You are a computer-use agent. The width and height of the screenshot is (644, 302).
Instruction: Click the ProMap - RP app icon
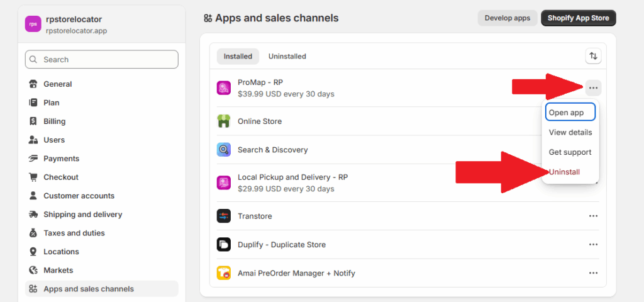coord(224,88)
